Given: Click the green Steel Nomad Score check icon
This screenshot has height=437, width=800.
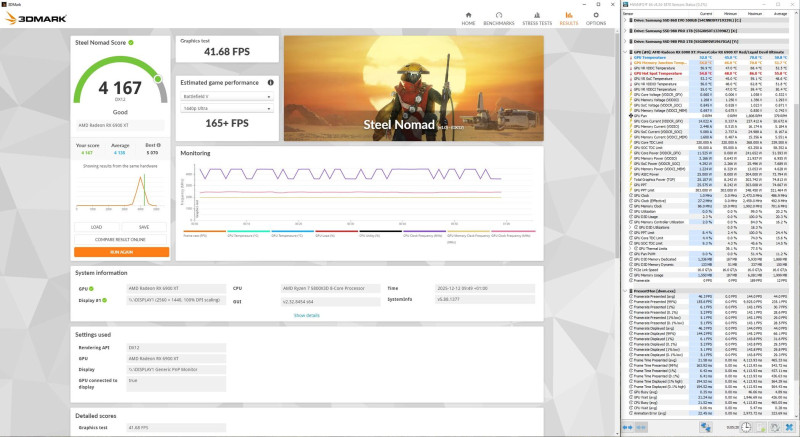Looking at the screenshot, I should click(x=131, y=43).
